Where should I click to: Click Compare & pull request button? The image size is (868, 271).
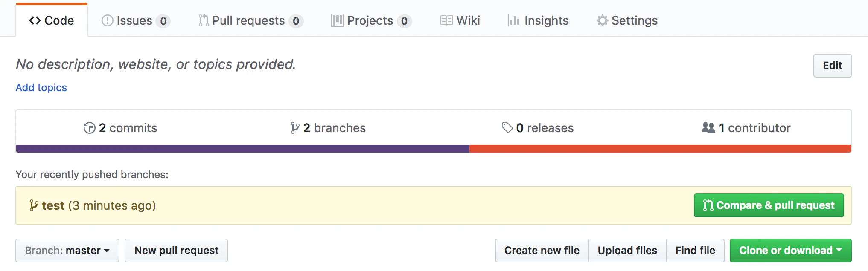point(769,205)
